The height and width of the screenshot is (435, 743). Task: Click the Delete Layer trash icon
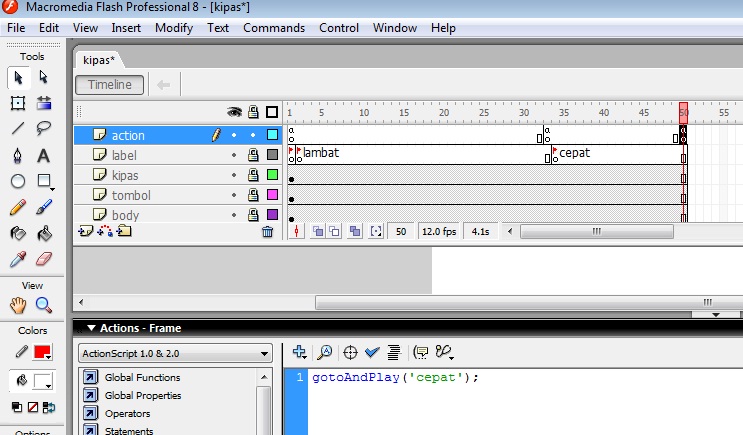tap(267, 232)
